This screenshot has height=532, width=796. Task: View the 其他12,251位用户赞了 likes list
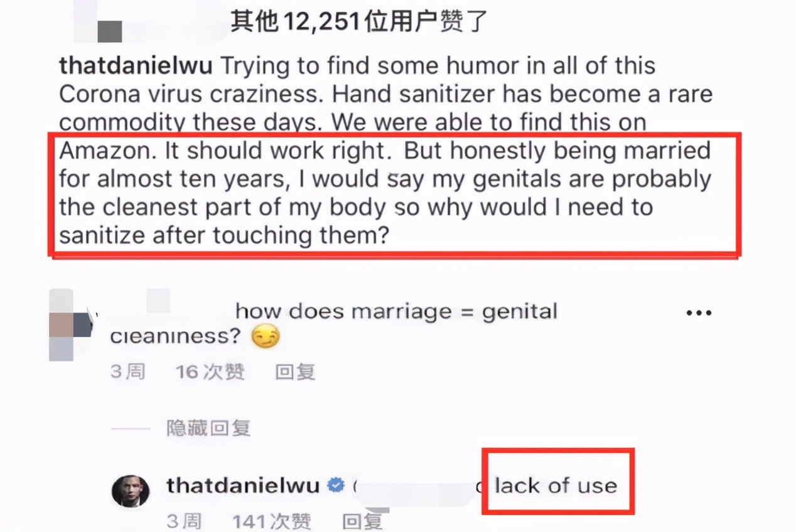(x=359, y=23)
